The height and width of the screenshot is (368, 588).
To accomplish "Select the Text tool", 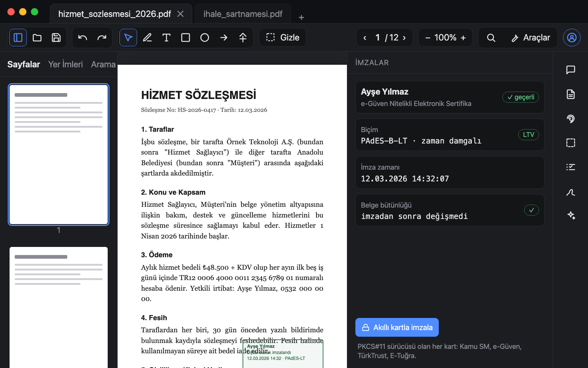I will pos(166,38).
